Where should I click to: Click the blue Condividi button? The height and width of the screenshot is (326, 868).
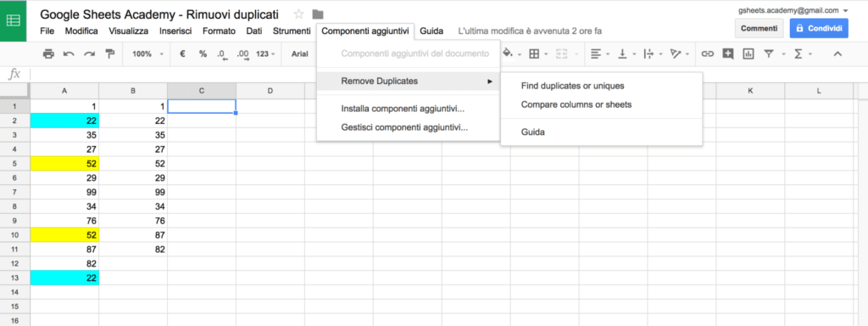pos(819,28)
